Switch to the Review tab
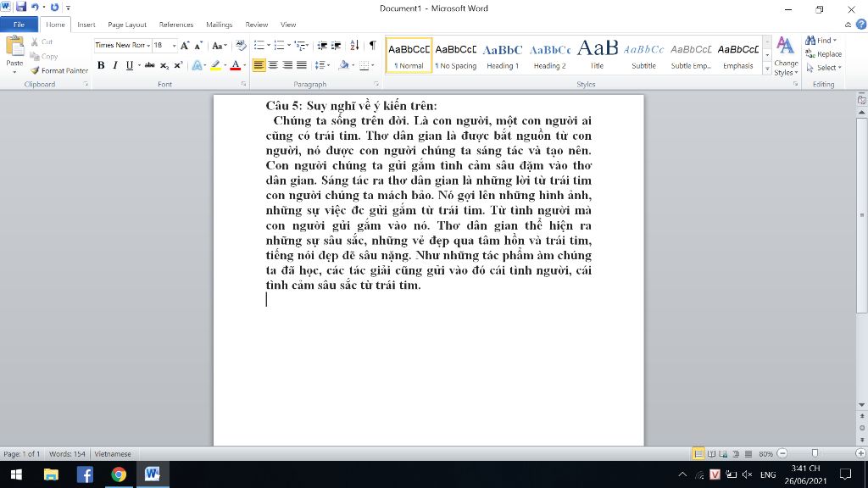 click(256, 25)
